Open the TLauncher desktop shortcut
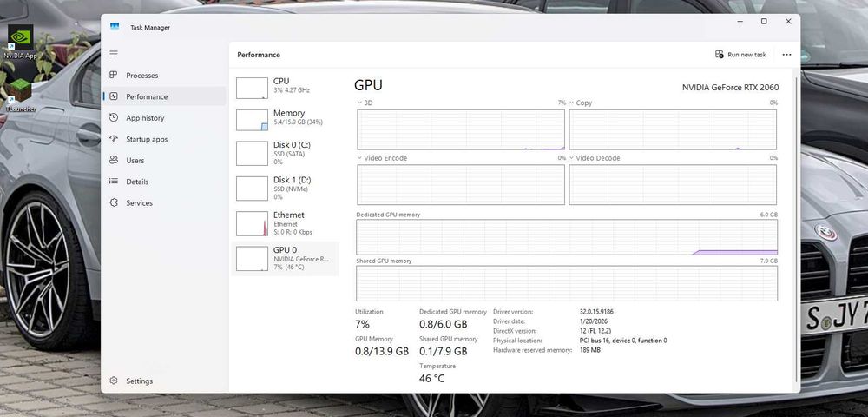 pyautogui.click(x=20, y=96)
